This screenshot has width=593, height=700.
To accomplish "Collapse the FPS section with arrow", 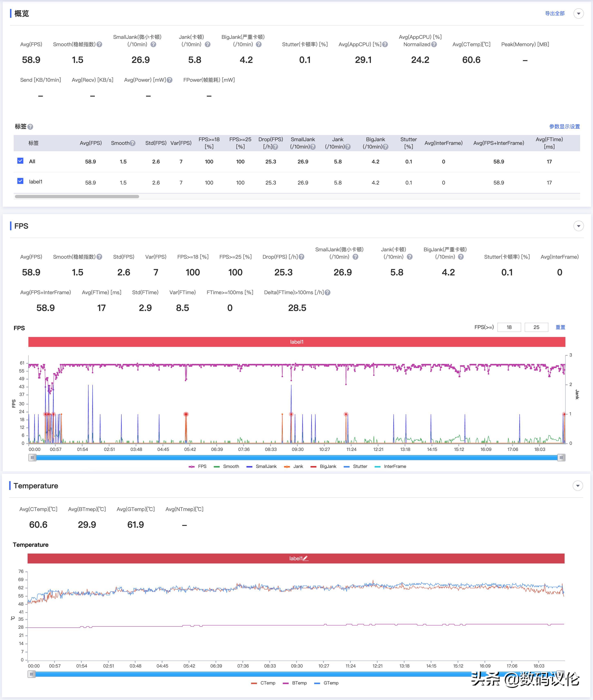I will click(578, 226).
